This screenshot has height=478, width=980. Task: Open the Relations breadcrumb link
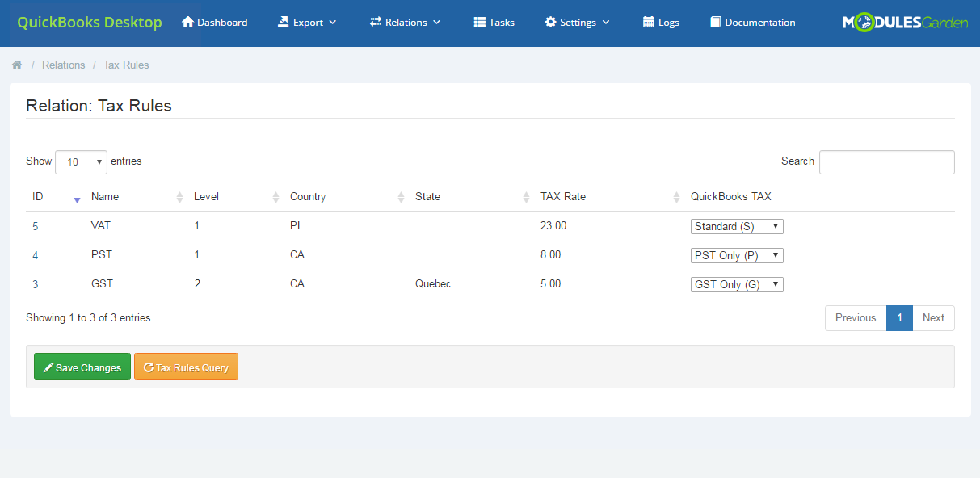pyautogui.click(x=63, y=65)
